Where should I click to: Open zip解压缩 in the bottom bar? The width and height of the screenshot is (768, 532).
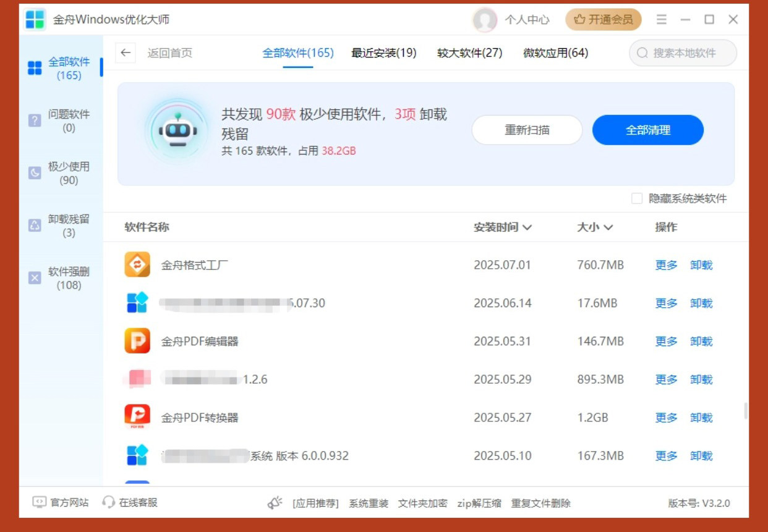click(479, 504)
